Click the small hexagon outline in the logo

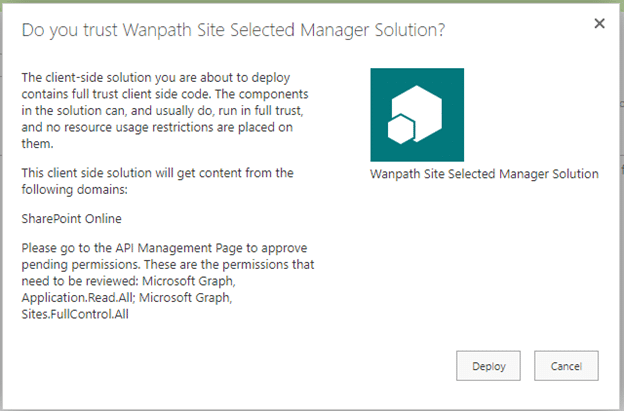click(402, 131)
